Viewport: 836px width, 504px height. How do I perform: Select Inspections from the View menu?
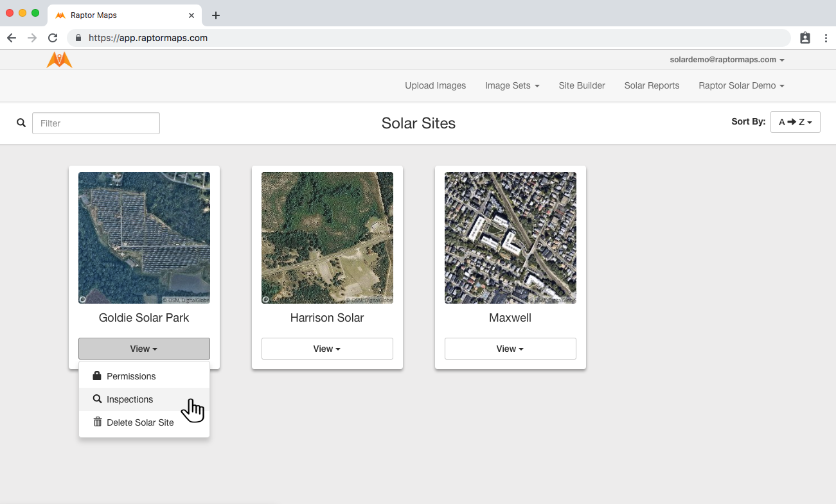coord(130,399)
